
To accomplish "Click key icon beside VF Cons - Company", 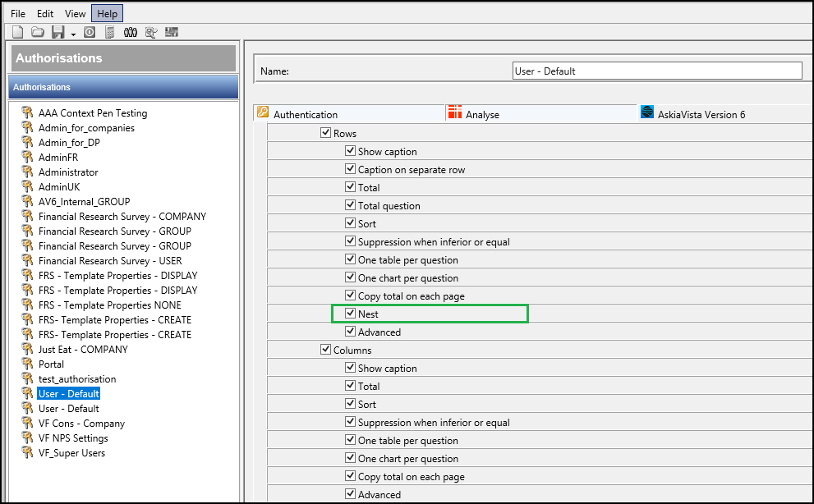I will [x=27, y=423].
